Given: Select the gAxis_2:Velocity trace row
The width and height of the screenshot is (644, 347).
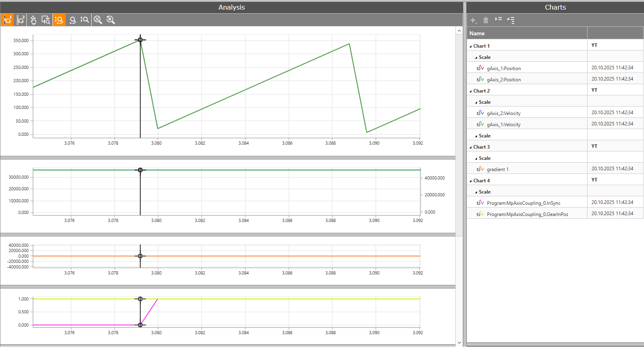Looking at the screenshot, I should [555, 112].
